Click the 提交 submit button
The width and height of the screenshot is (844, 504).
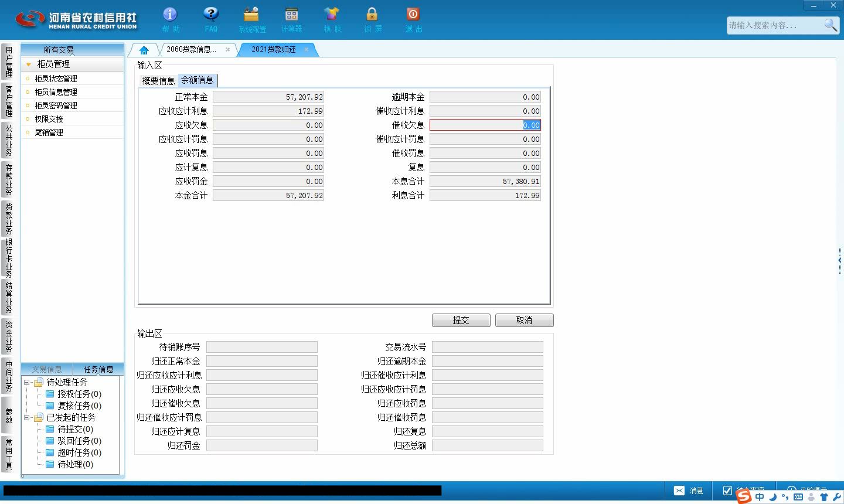pos(461,320)
